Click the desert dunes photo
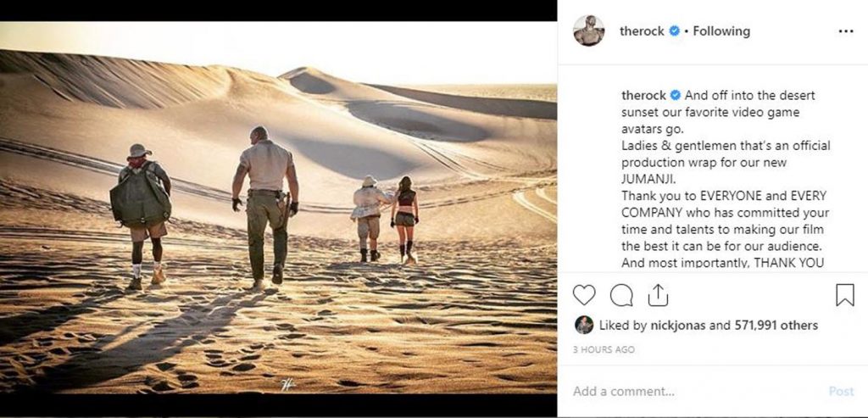 tap(278, 208)
